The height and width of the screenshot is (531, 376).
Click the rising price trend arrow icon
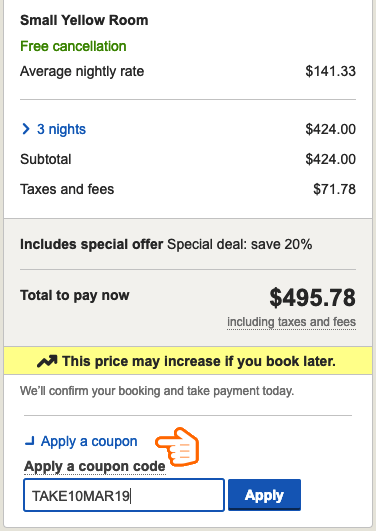47,361
